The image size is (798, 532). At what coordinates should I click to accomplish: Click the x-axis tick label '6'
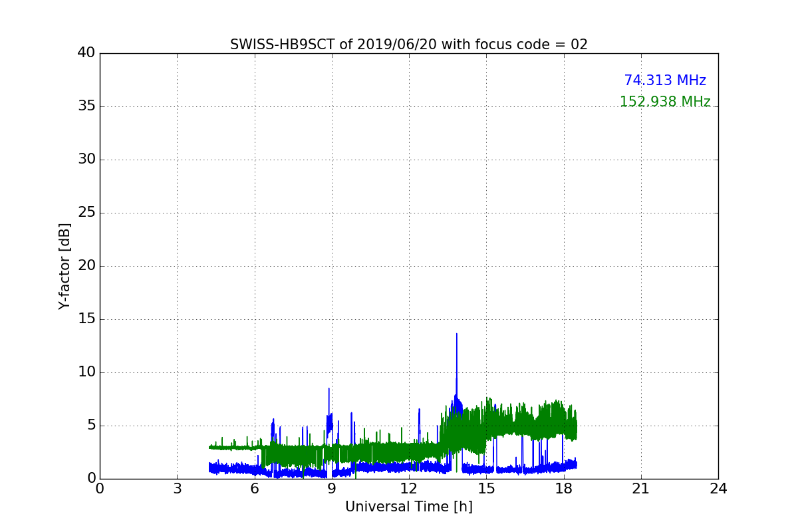(x=254, y=489)
